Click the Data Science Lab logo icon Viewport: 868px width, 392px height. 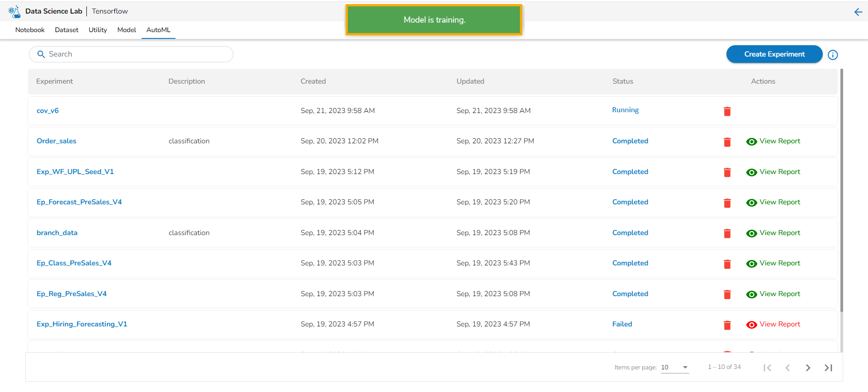pyautogui.click(x=15, y=12)
